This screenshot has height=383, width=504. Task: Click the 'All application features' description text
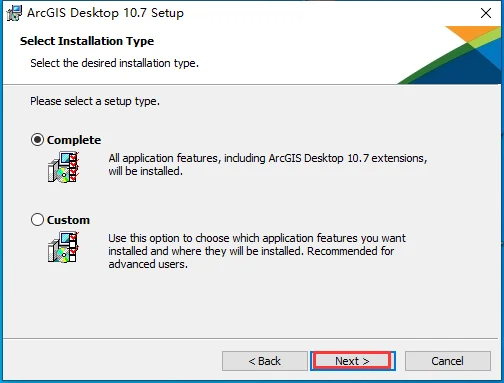pos(268,164)
